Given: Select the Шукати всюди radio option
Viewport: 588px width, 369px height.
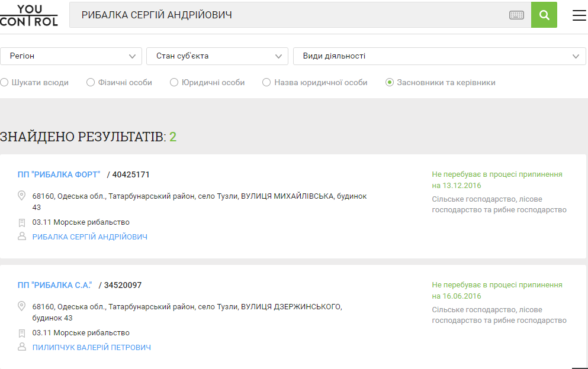Looking at the screenshot, I should pyautogui.click(x=5, y=83).
